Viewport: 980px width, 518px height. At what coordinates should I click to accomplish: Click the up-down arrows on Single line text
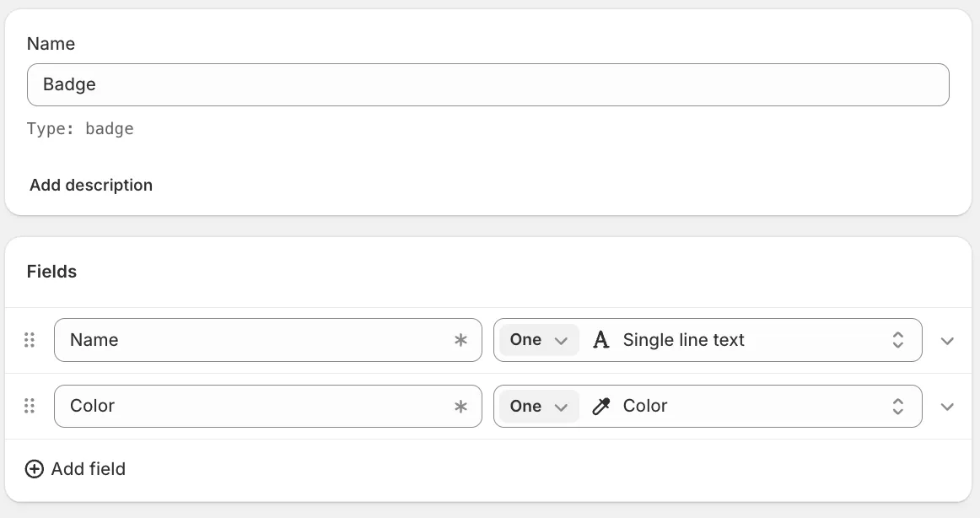point(898,340)
